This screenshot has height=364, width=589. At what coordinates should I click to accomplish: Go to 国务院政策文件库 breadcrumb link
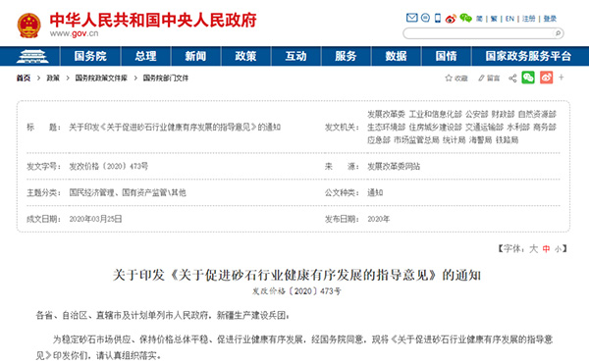[101, 78]
